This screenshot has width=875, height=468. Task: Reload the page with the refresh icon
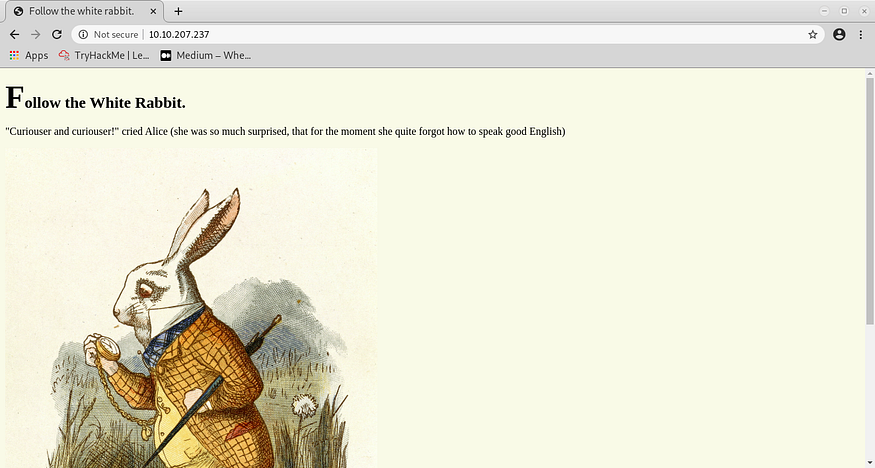pyautogui.click(x=56, y=35)
